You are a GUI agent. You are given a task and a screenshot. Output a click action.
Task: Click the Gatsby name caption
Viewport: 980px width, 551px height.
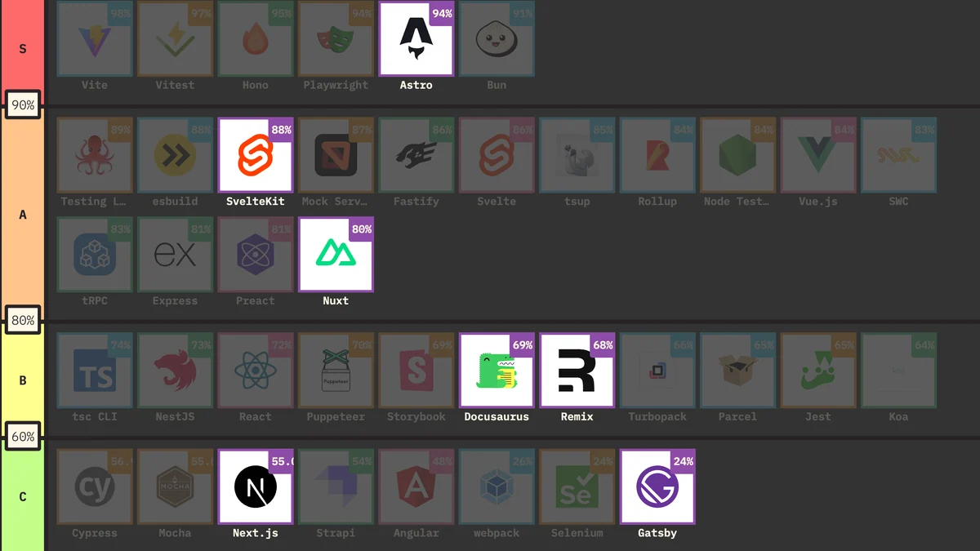tap(657, 533)
